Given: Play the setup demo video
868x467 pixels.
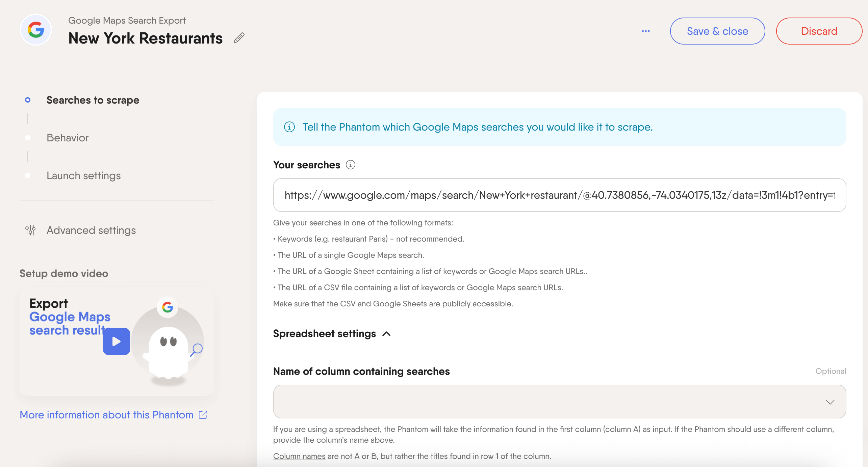Looking at the screenshot, I should [116, 341].
